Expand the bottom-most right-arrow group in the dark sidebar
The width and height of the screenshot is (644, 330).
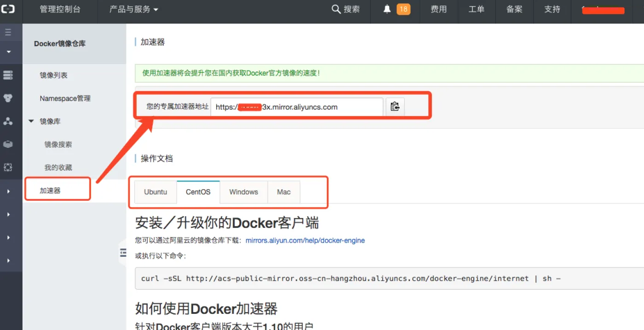coord(8,261)
